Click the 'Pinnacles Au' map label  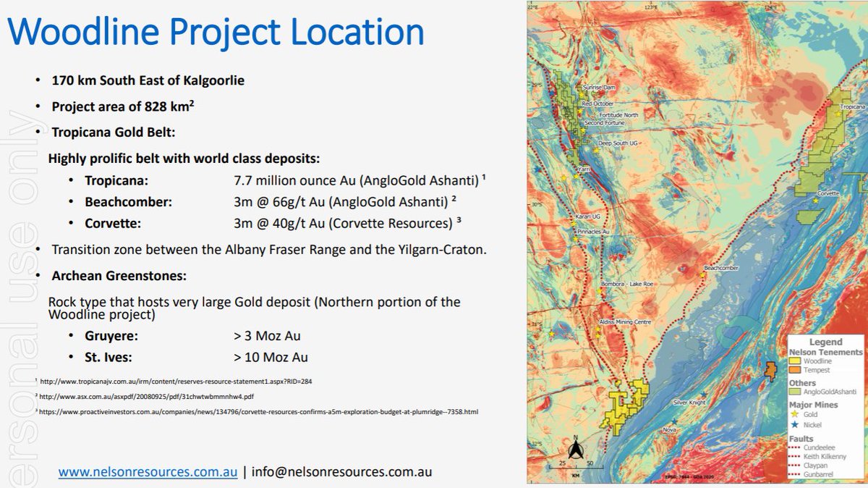(595, 232)
